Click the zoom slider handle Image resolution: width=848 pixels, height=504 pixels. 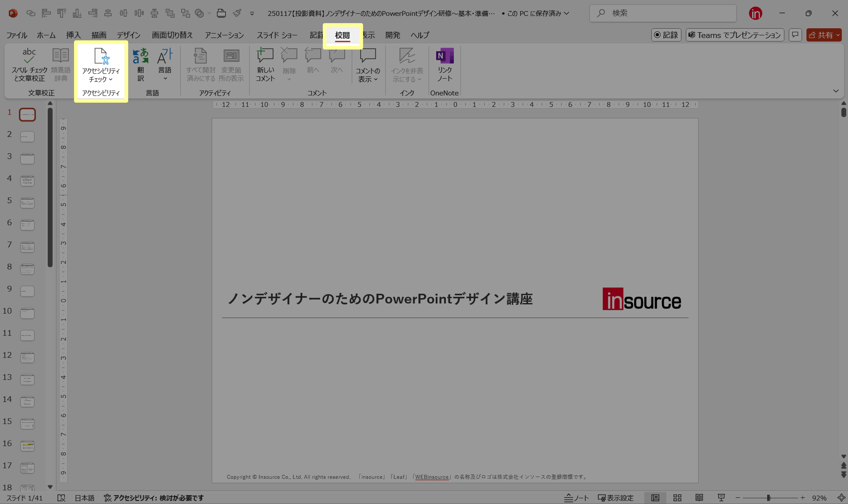(x=768, y=498)
